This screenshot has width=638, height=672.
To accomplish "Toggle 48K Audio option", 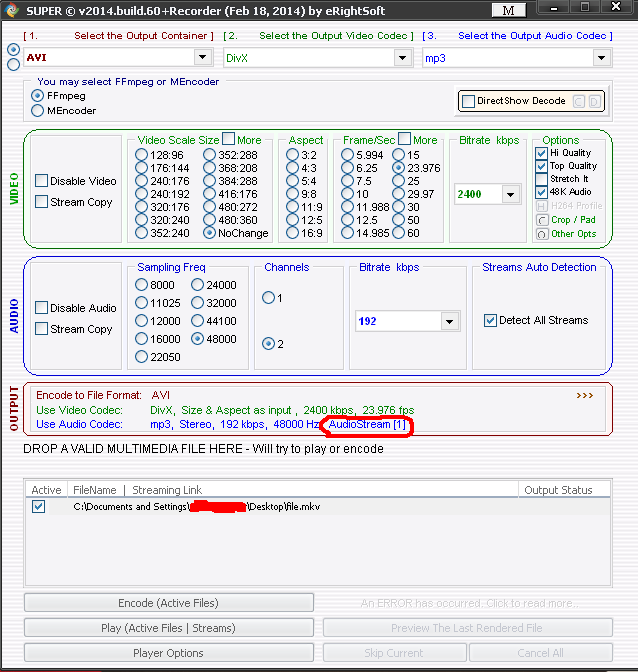I will pos(542,192).
